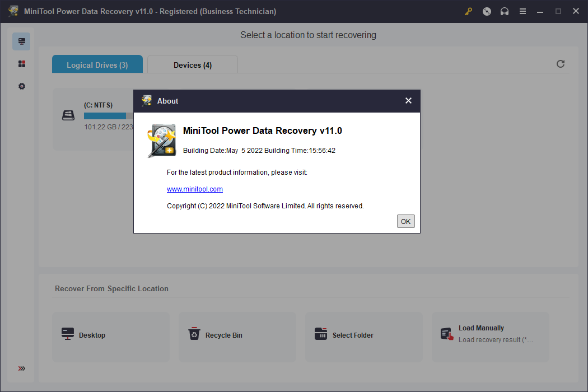Open the four-squares utilities sidebar icon
The image size is (588, 392).
[22, 64]
